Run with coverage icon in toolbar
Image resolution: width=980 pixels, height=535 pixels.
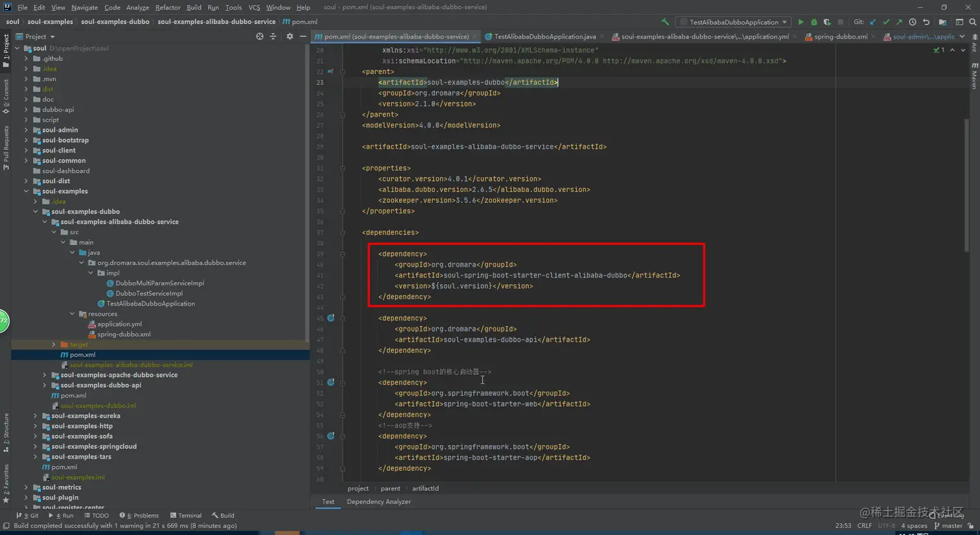point(827,22)
